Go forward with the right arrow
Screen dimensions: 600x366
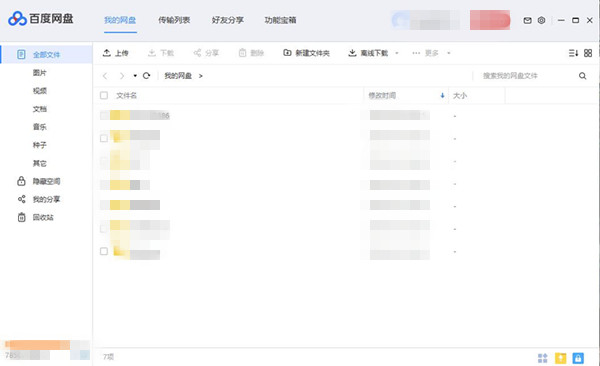tap(122, 76)
